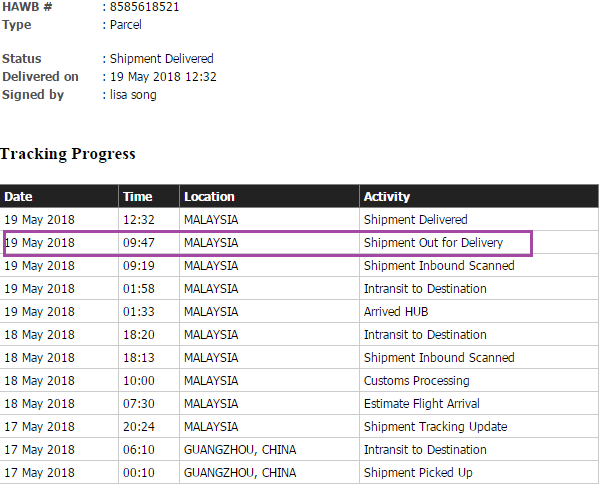Click the Date column header

(18, 196)
